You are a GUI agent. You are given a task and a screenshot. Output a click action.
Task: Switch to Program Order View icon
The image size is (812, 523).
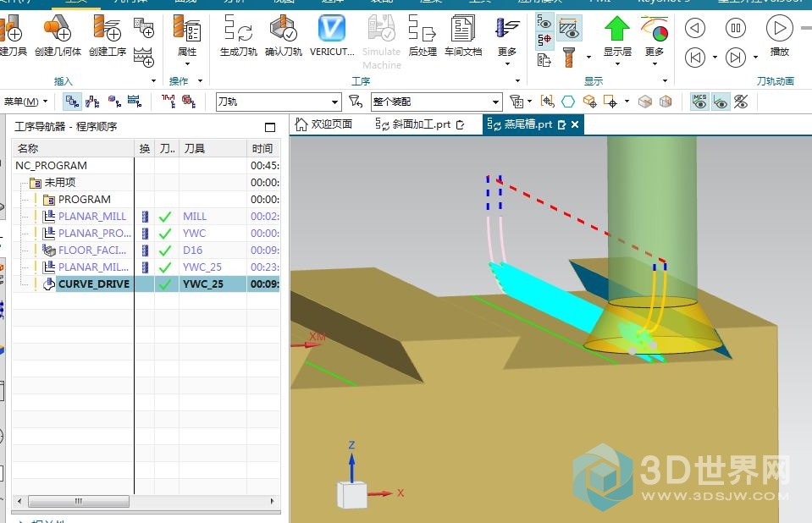click(x=72, y=102)
